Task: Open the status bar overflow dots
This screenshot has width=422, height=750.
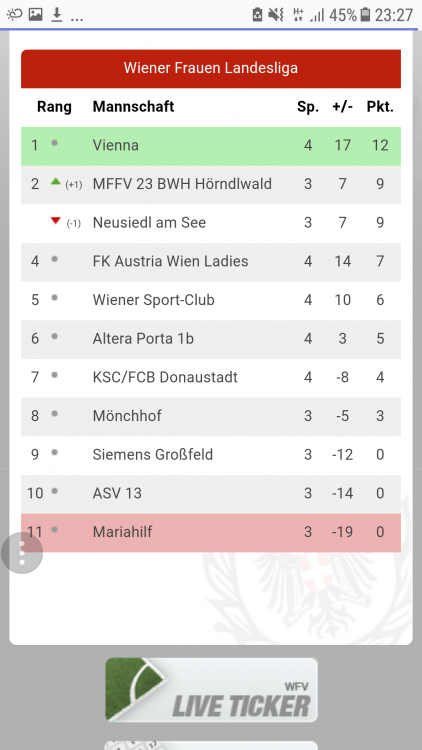Action: click(77, 19)
